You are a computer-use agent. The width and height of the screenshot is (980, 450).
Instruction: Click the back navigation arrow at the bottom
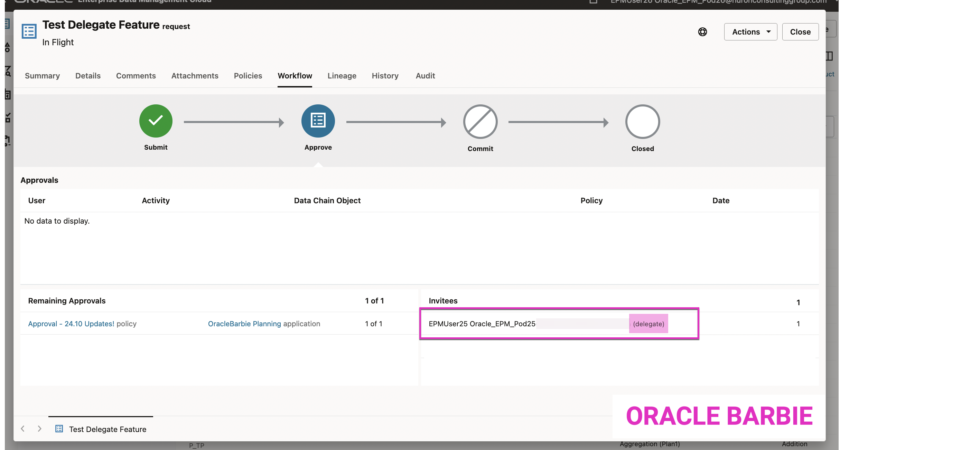22,429
